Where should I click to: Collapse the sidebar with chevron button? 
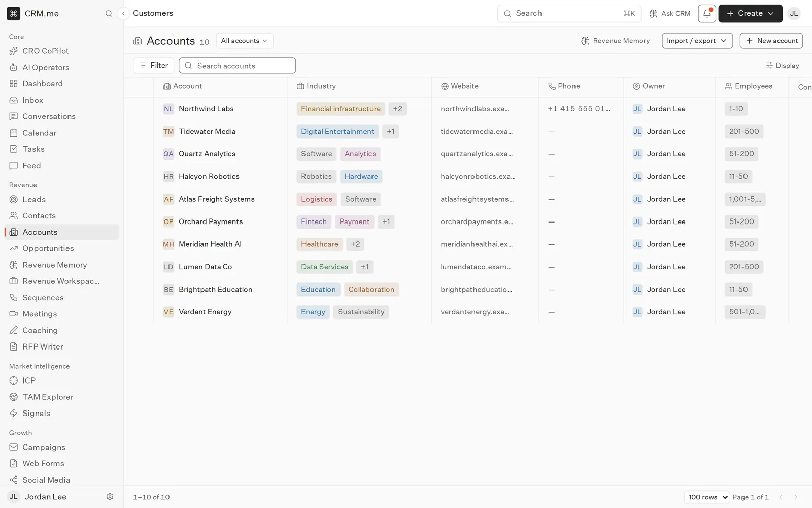pyautogui.click(x=123, y=14)
